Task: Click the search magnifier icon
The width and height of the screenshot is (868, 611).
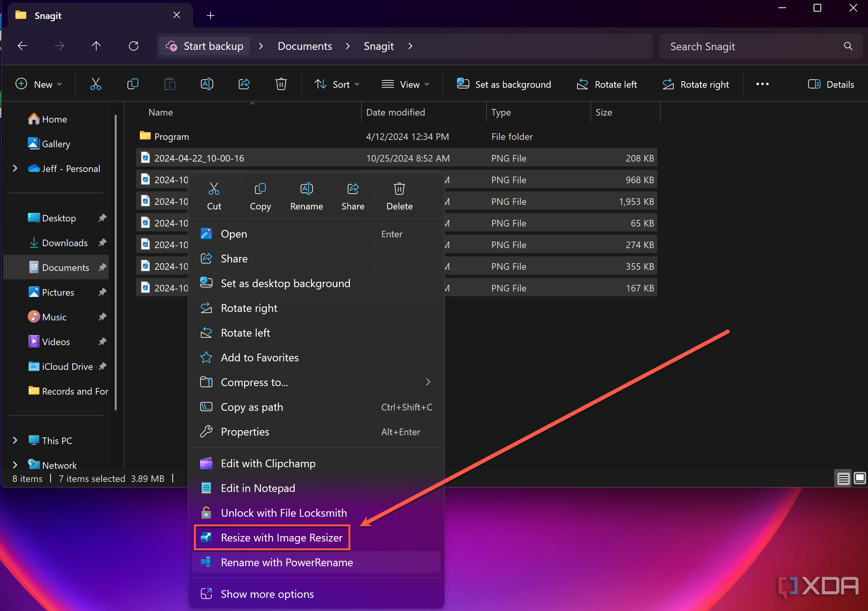Action: point(848,46)
